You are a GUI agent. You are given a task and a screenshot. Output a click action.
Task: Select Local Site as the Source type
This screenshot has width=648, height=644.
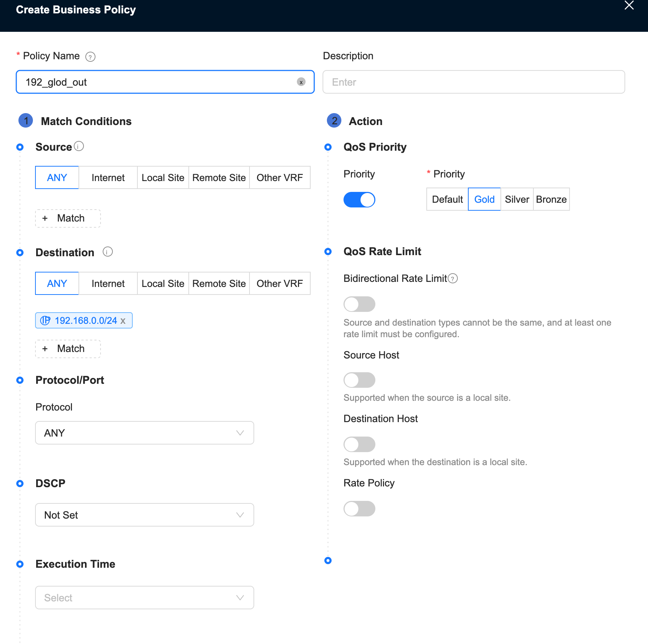coord(163,177)
